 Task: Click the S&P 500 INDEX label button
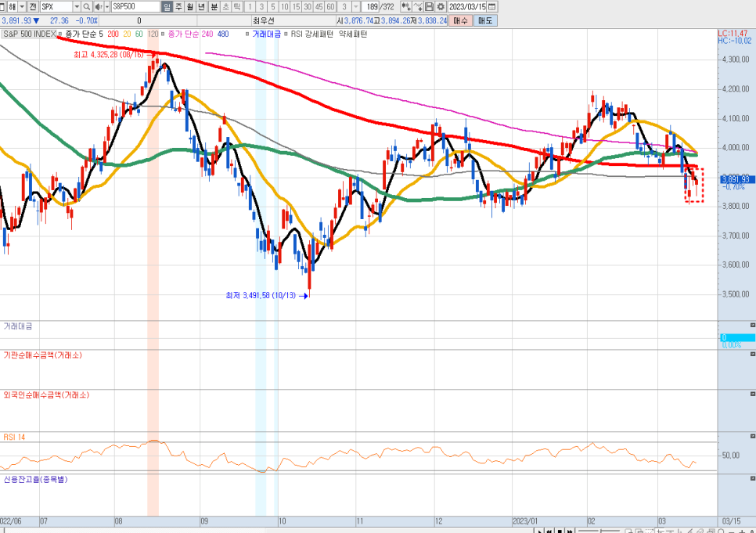(x=29, y=34)
